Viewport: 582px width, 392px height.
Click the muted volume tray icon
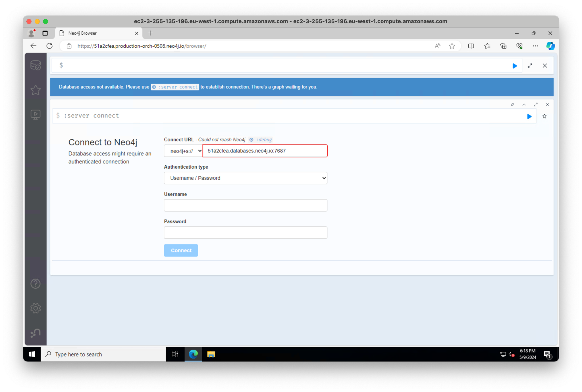click(512, 354)
